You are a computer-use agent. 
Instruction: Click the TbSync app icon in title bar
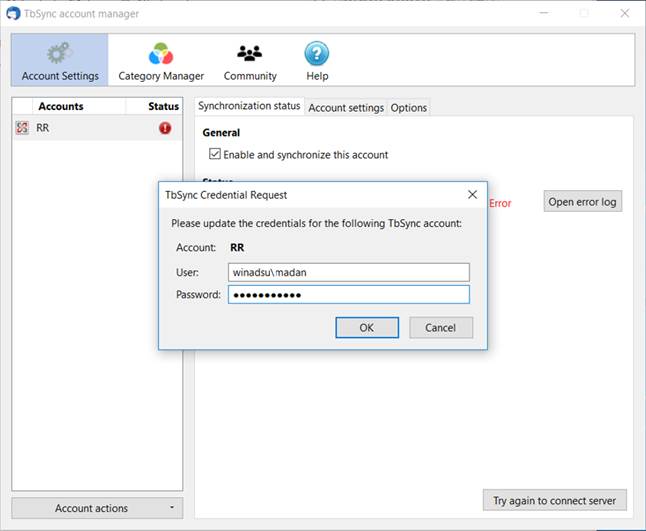13,14
